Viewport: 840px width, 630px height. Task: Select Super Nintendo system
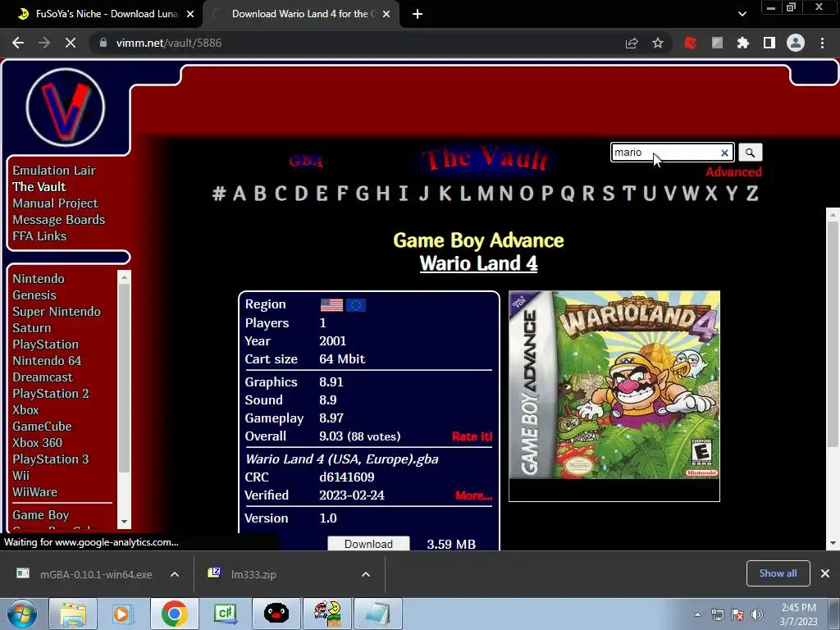pos(57,311)
